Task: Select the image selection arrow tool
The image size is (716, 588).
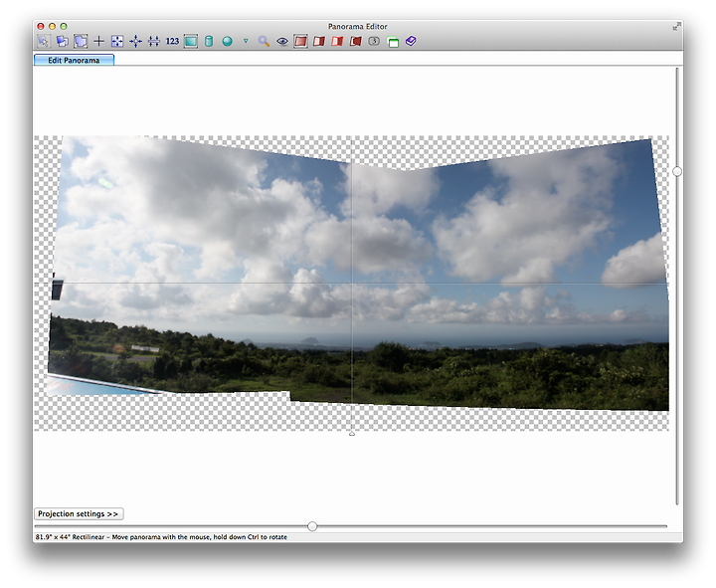Action: point(44,41)
